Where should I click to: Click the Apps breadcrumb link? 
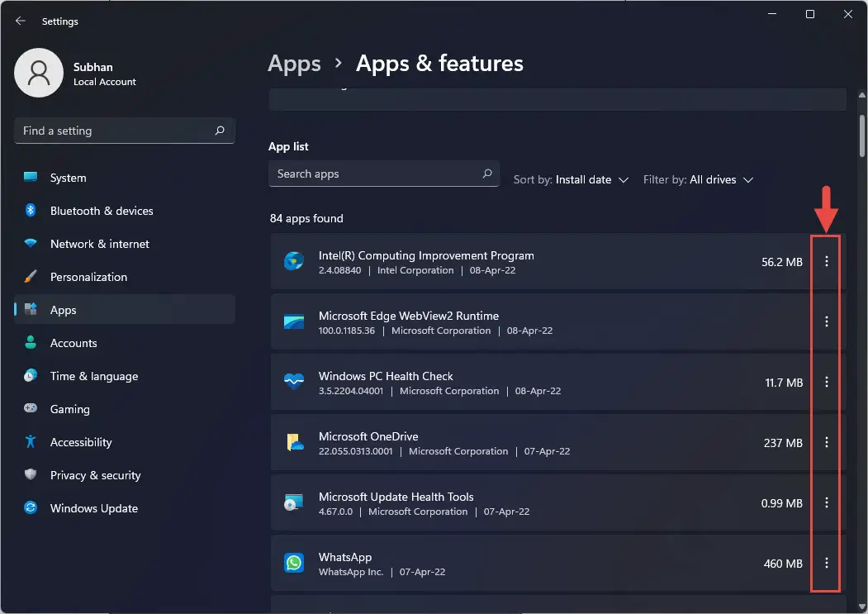click(x=294, y=64)
